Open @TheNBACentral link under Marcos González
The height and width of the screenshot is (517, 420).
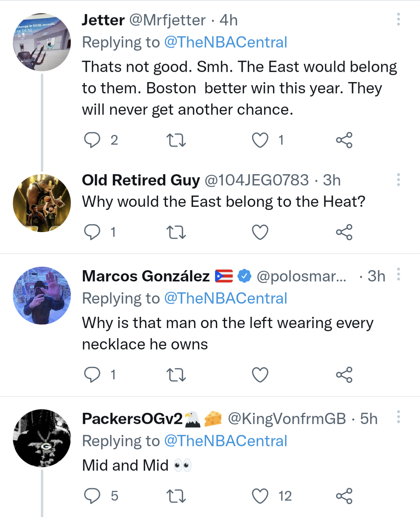226,299
